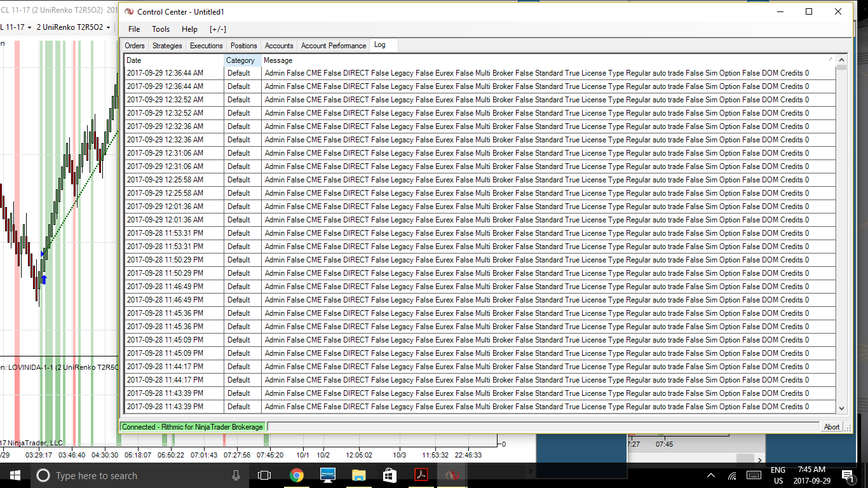This screenshot has height=488, width=868.
Task: Open the Lenovo monitor app on taskbar
Action: (328, 475)
